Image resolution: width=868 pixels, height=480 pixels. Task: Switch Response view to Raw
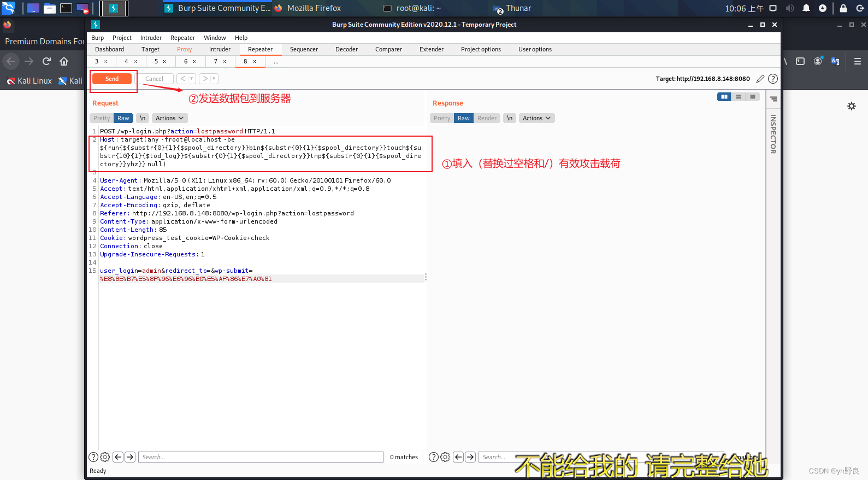pos(464,118)
